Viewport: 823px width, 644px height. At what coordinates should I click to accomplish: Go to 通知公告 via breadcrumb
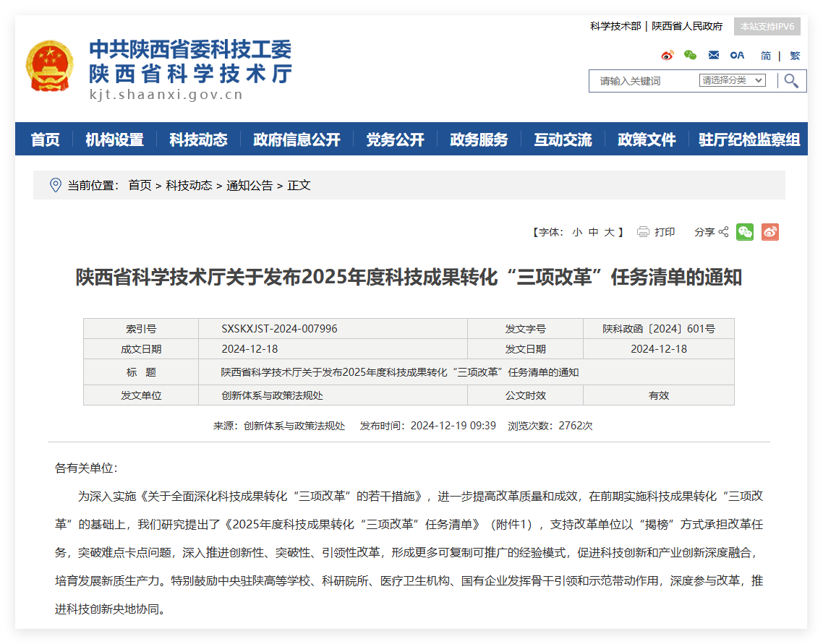coord(250,185)
